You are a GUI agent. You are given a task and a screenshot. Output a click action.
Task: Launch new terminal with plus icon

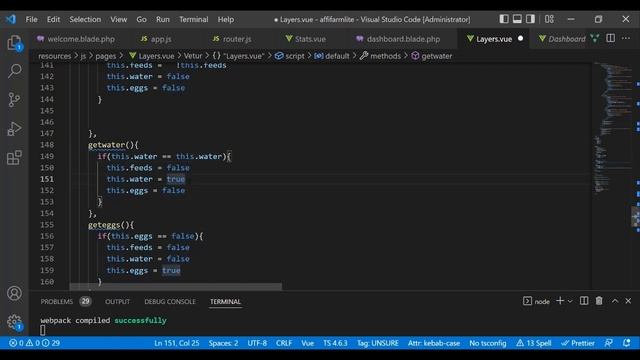pyautogui.click(x=560, y=301)
